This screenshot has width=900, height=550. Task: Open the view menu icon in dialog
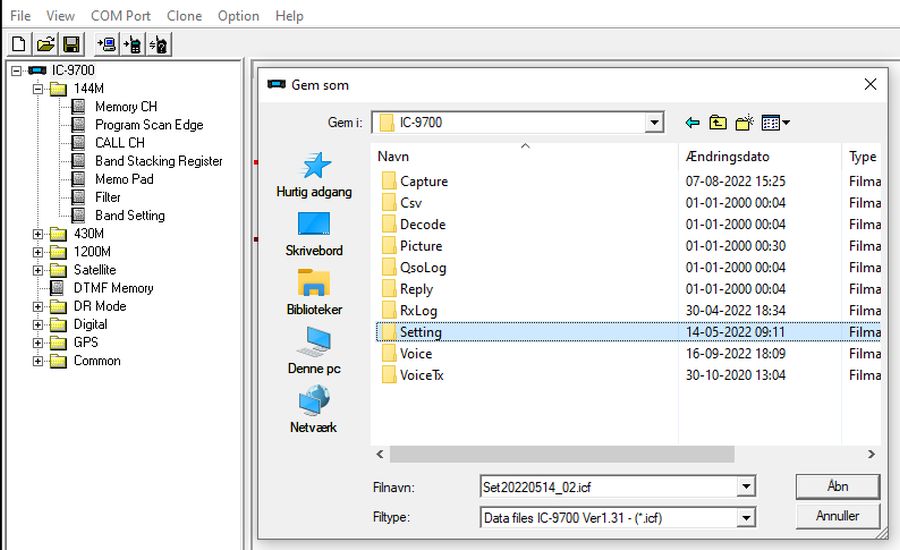[775, 122]
